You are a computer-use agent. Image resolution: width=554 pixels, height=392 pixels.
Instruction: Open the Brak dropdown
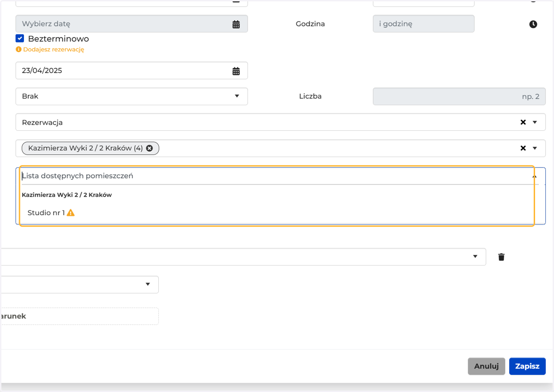click(132, 96)
